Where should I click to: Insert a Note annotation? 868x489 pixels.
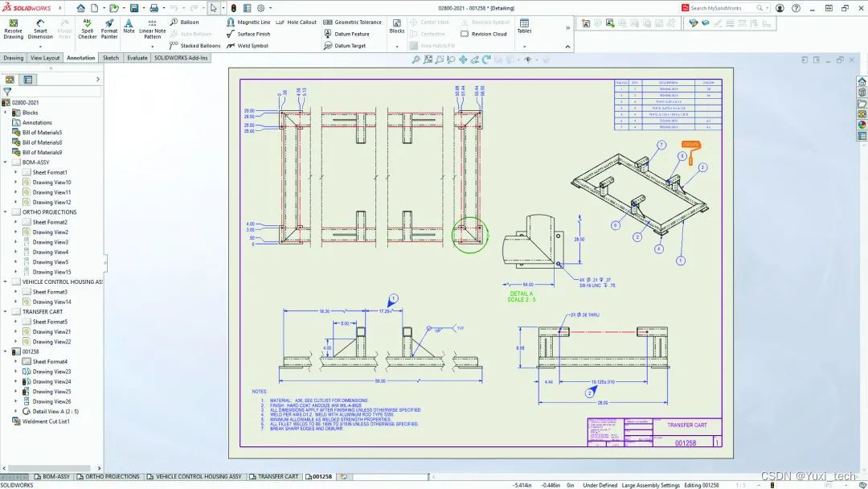click(129, 28)
